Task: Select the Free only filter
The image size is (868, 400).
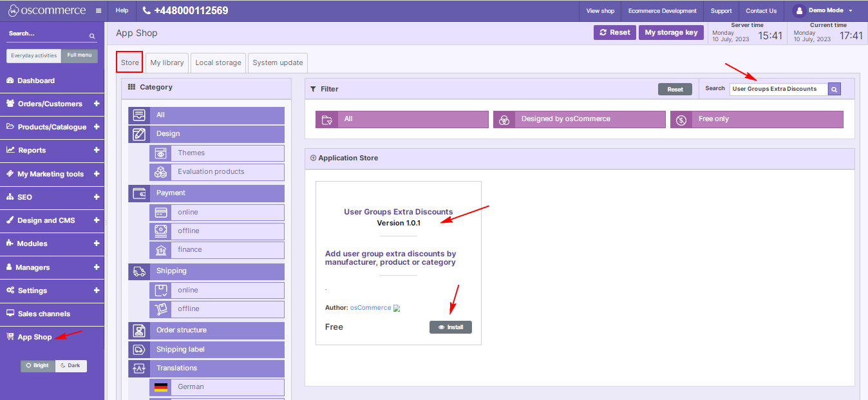Action: point(757,119)
